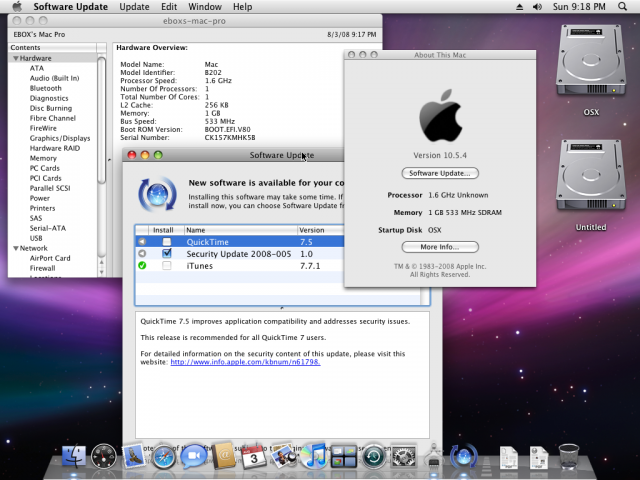Viewport: 640px width, 480px height.
Task: Click the Software Update... button
Action: click(440, 173)
